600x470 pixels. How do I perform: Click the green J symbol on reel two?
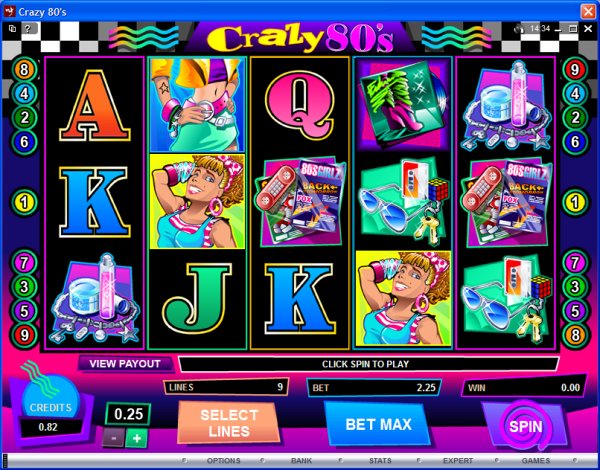(x=197, y=299)
